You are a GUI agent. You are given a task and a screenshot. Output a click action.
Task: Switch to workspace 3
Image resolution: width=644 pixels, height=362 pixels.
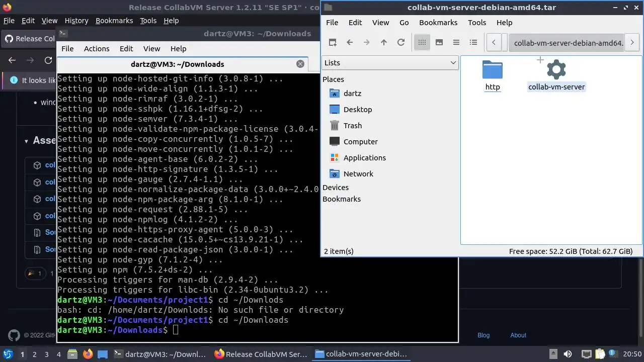pyautogui.click(x=46, y=354)
